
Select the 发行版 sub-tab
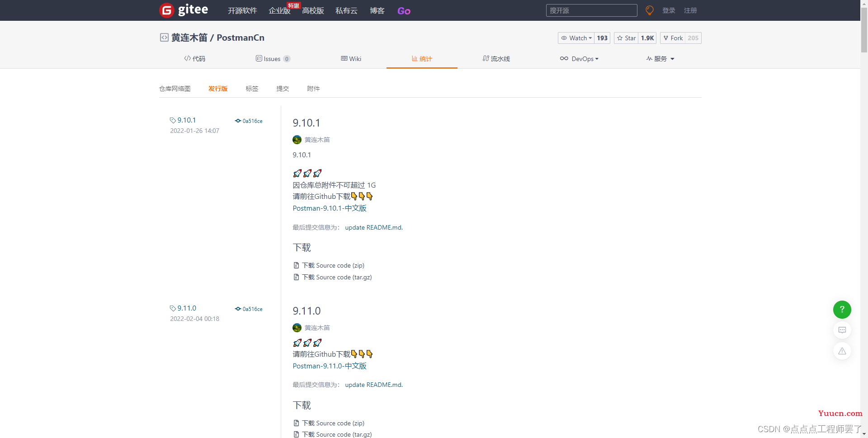218,89
